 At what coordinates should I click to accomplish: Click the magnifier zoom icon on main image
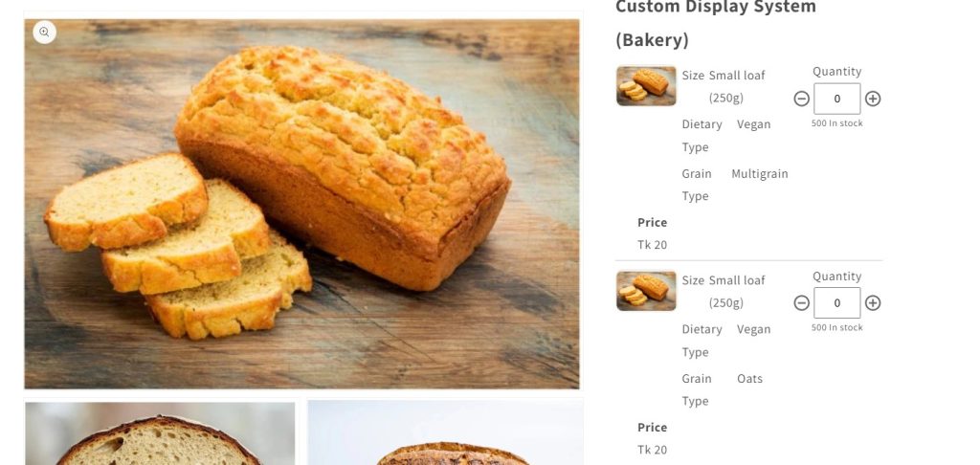click(44, 32)
